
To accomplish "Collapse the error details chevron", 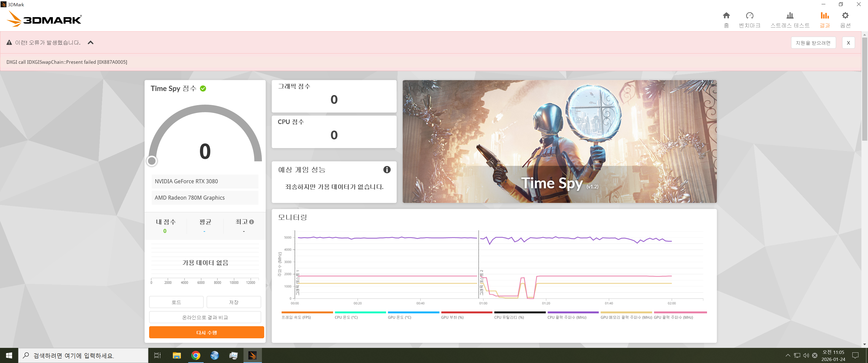I will coord(90,42).
